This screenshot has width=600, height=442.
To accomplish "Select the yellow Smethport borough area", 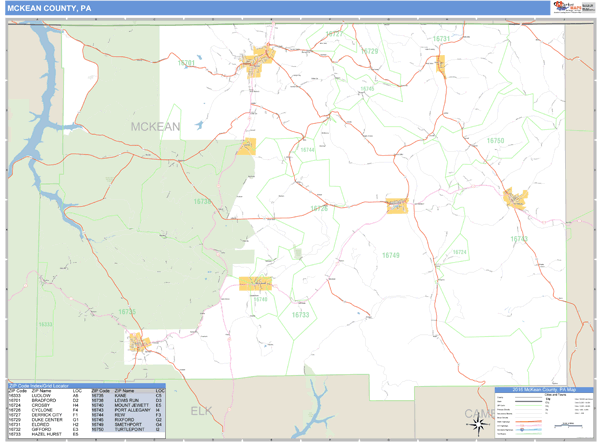I will [397, 206].
